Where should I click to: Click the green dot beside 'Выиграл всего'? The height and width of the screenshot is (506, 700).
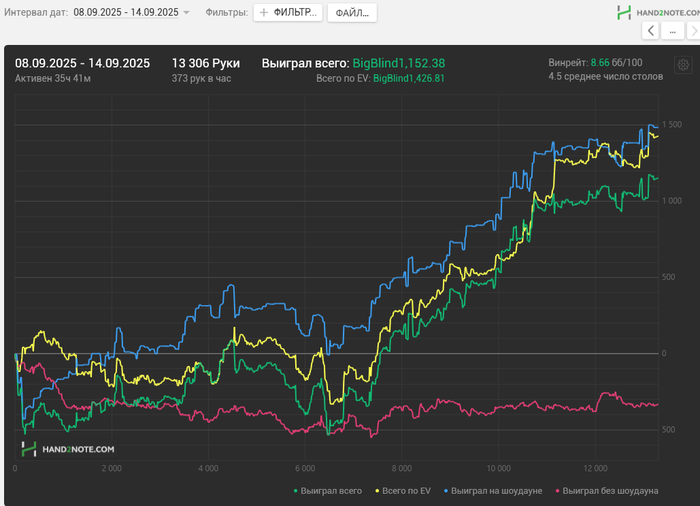(296, 491)
